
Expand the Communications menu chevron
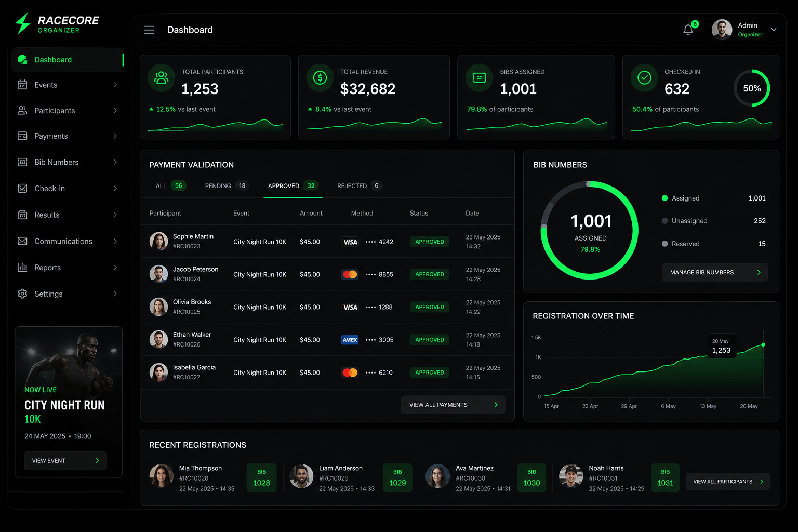tap(115, 241)
